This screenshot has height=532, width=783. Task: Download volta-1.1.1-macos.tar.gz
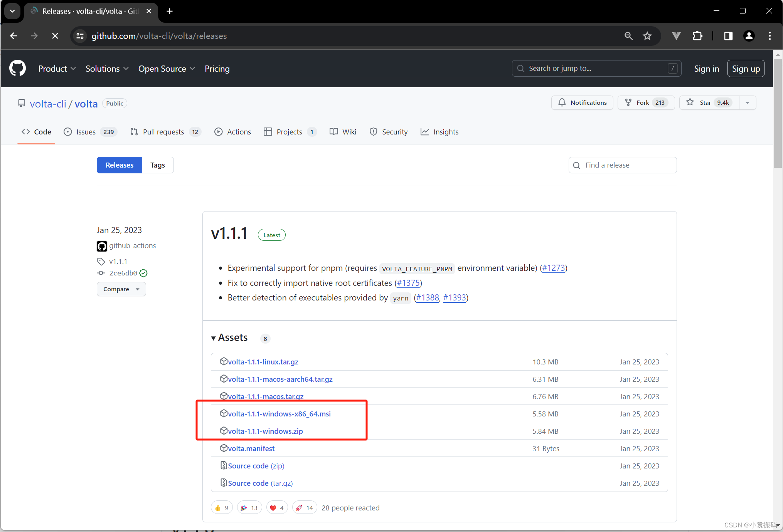(x=266, y=396)
